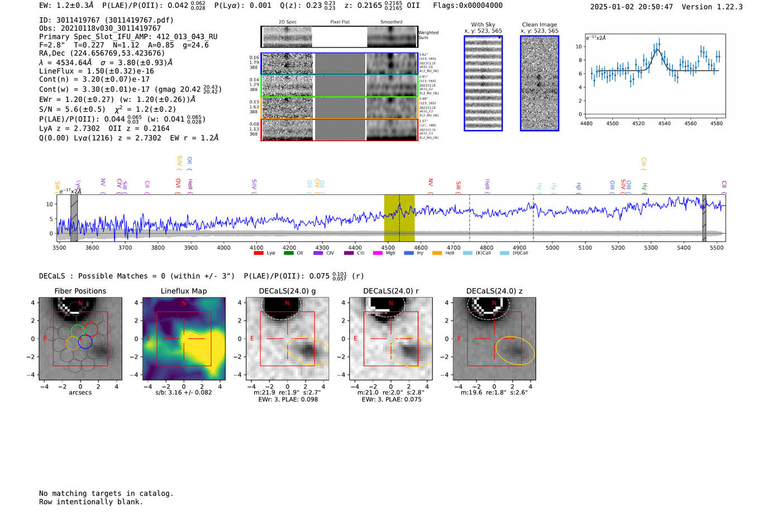Viewport: 782px width, 532px height.
Task: Click the With Sky image panel
Action: 483,83
